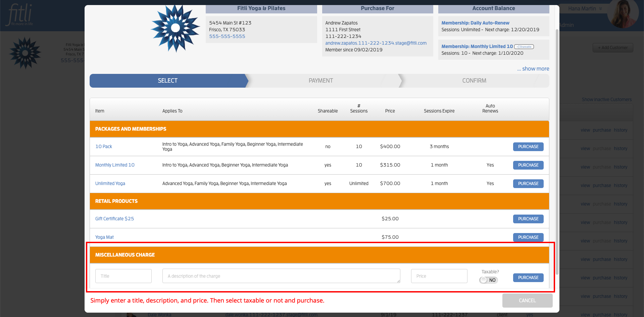Open Hana Martin's profile photo

(624, 13)
